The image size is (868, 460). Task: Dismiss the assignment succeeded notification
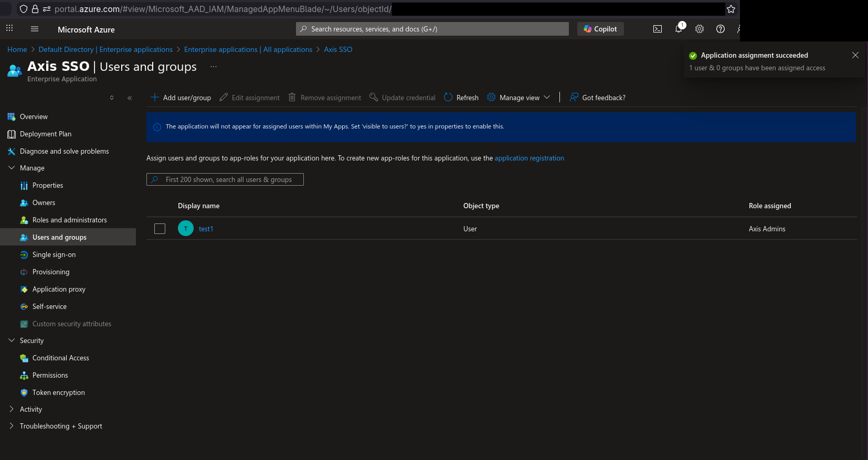855,55
